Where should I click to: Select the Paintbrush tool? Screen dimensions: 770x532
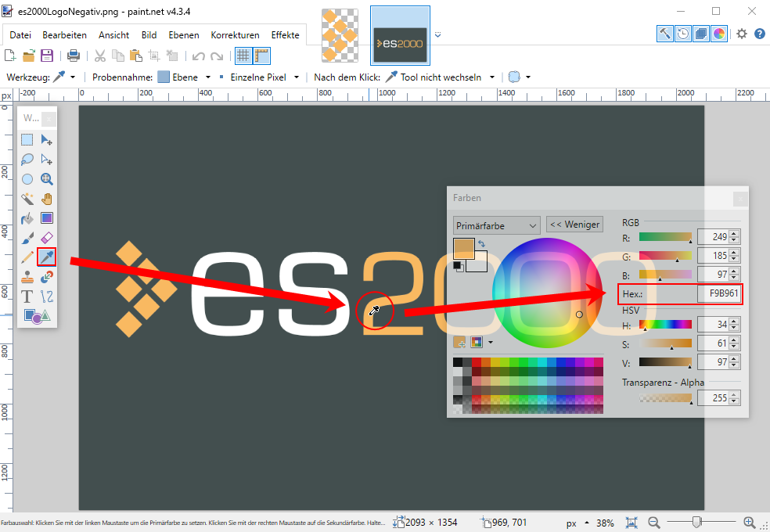27,238
